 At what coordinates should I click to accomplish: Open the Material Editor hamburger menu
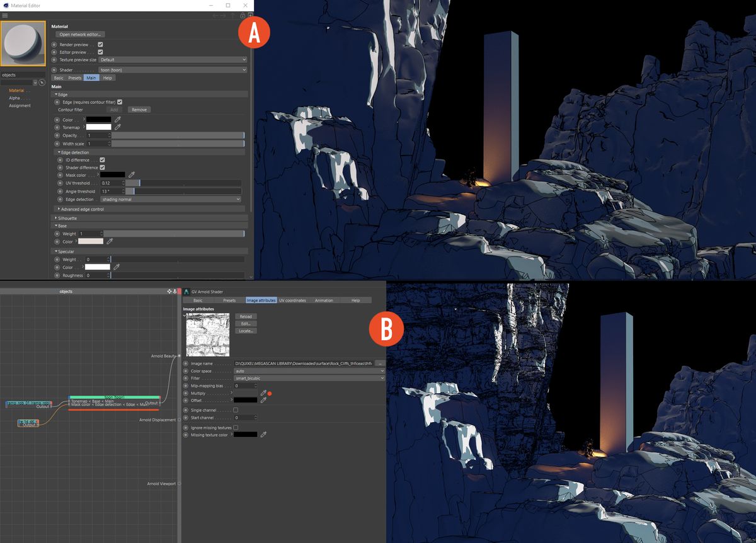4,15
